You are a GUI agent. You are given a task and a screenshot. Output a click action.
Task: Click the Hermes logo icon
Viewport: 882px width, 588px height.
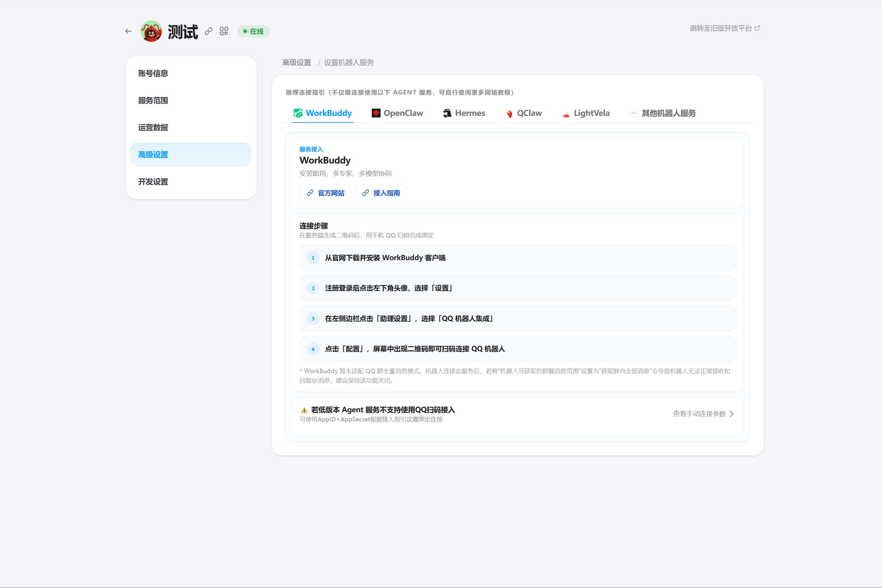tap(447, 113)
